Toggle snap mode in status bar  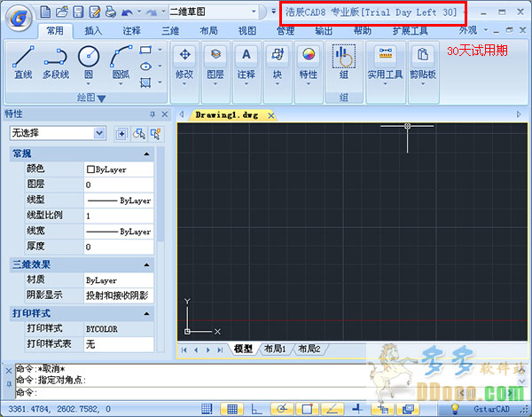207,409
